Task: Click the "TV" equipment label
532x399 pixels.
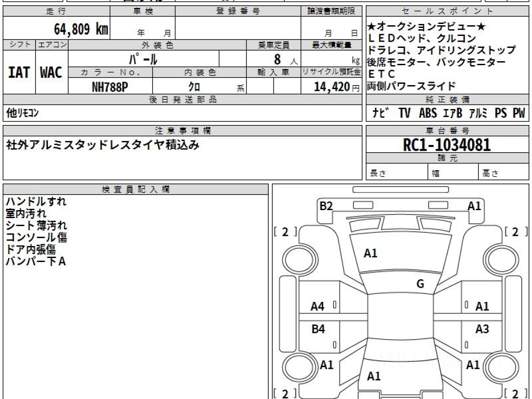Action: coord(404,113)
